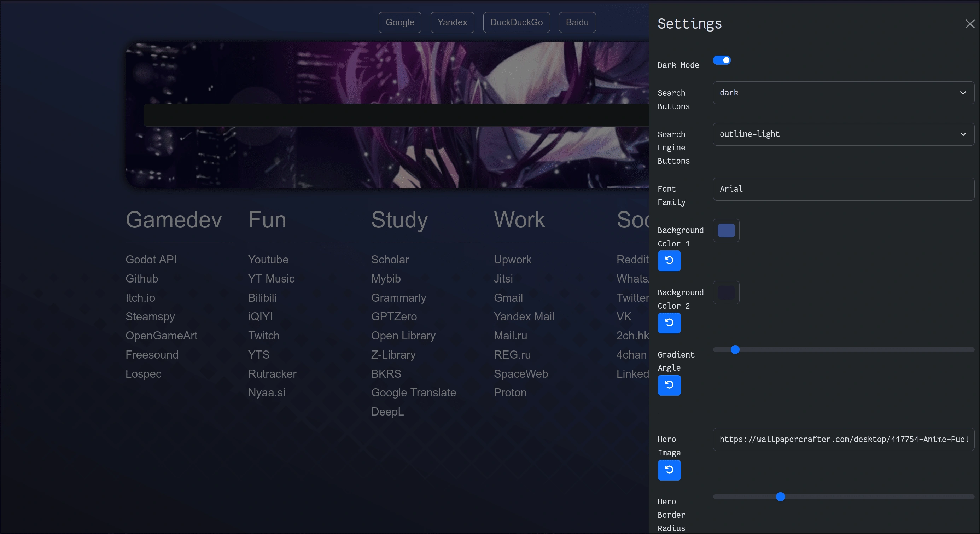Click the reset icon for Background Color 1
This screenshot has width=980, height=534.
point(669,260)
